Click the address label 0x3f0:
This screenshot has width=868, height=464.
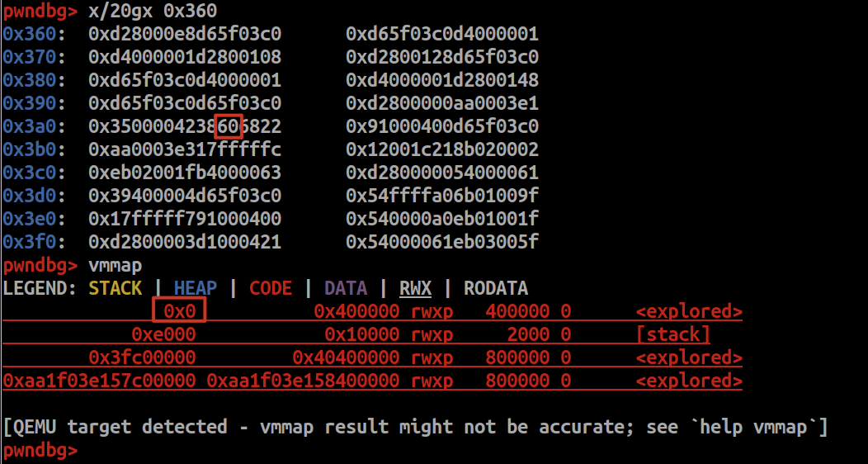coord(34,242)
